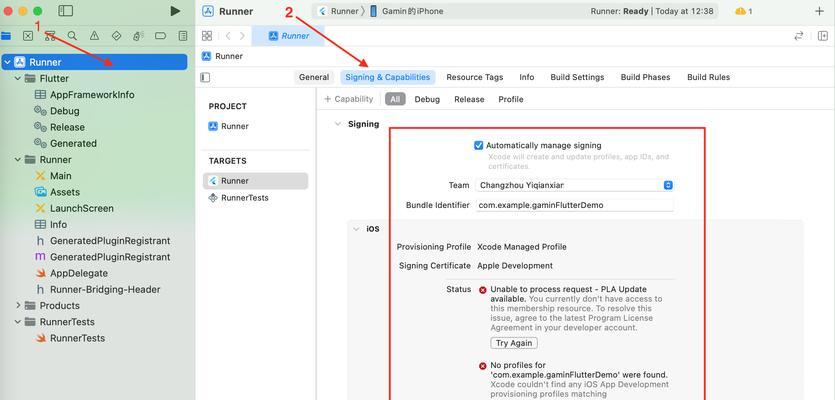The image size is (835, 400).
Task: Open the Resource Tags tab
Action: point(474,77)
